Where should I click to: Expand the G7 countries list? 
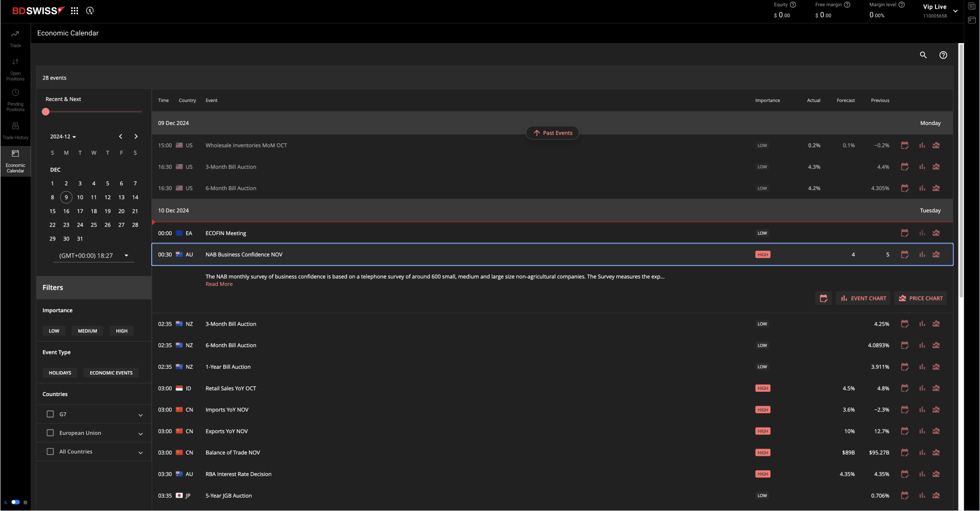point(141,415)
